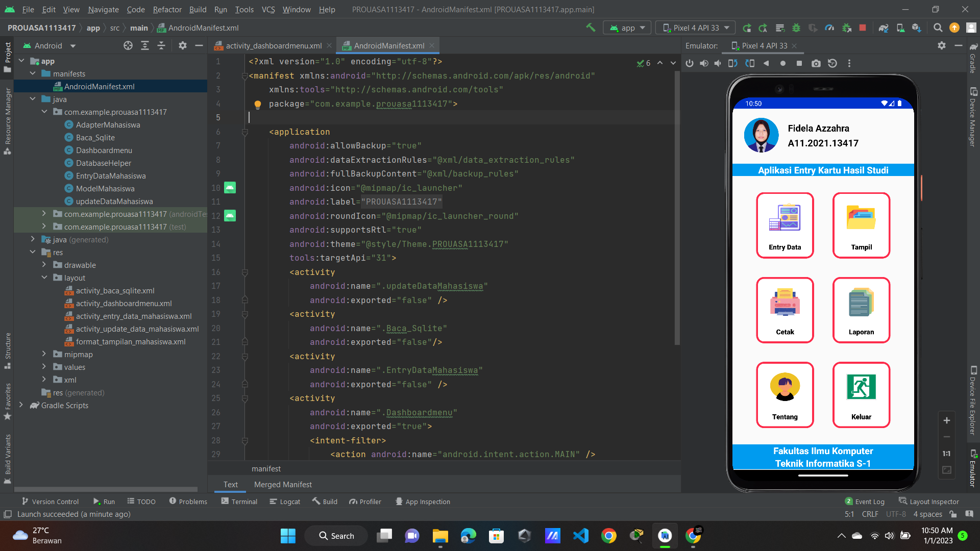This screenshot has width=980, height=551.
Task: Rotate the emulator counterclockwise
Action: [x=733, y=63]
